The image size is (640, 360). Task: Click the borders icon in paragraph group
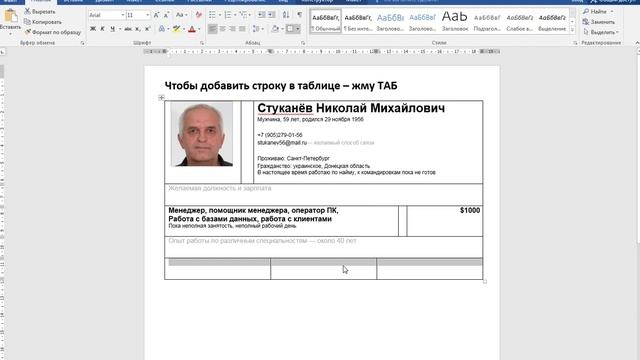(290, 29)
